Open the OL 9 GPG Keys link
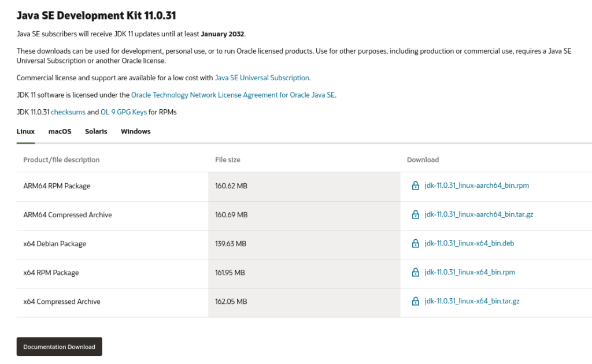The width and height of the screenshot is (592, 364). (124, 112)
